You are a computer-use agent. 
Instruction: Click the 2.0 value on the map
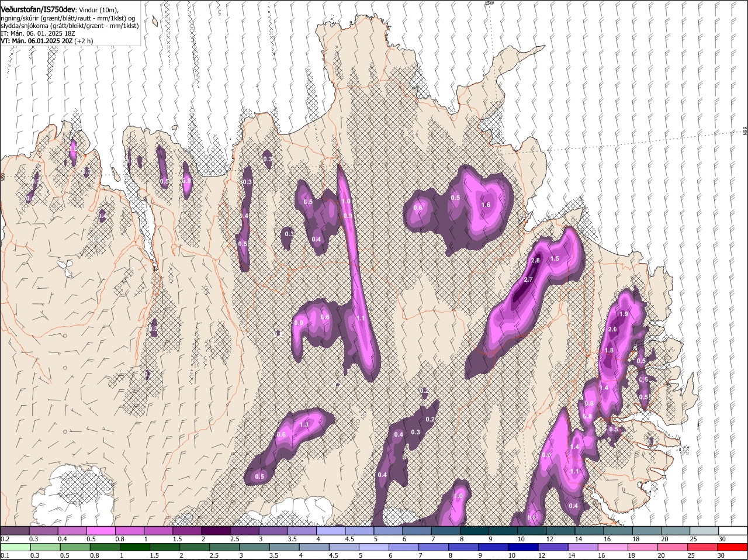coord(612,330)
